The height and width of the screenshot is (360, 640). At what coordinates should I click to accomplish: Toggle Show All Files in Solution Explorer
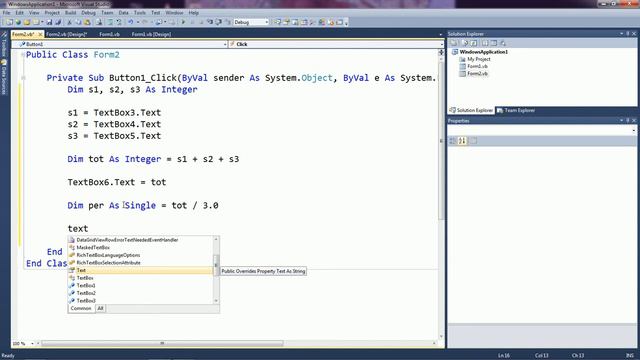[x=464, y=43]
